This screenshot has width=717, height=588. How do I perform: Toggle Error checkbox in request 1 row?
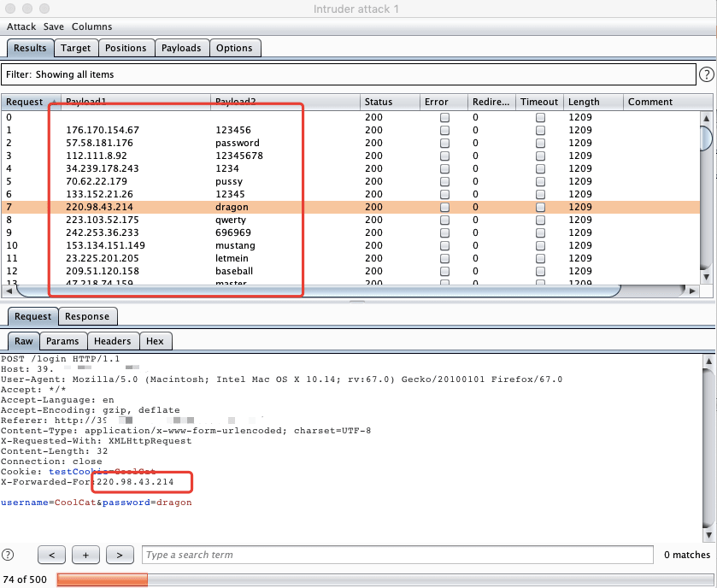[x=444, y=130]
